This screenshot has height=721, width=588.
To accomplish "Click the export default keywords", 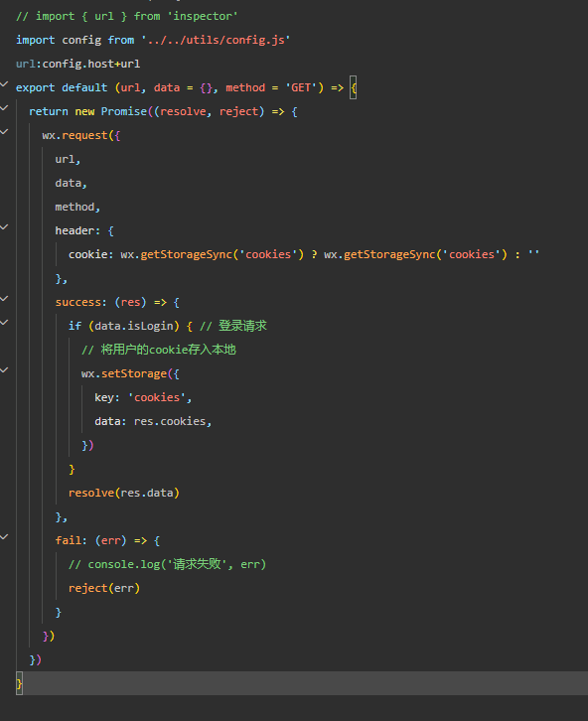I will tap(62, 87).
